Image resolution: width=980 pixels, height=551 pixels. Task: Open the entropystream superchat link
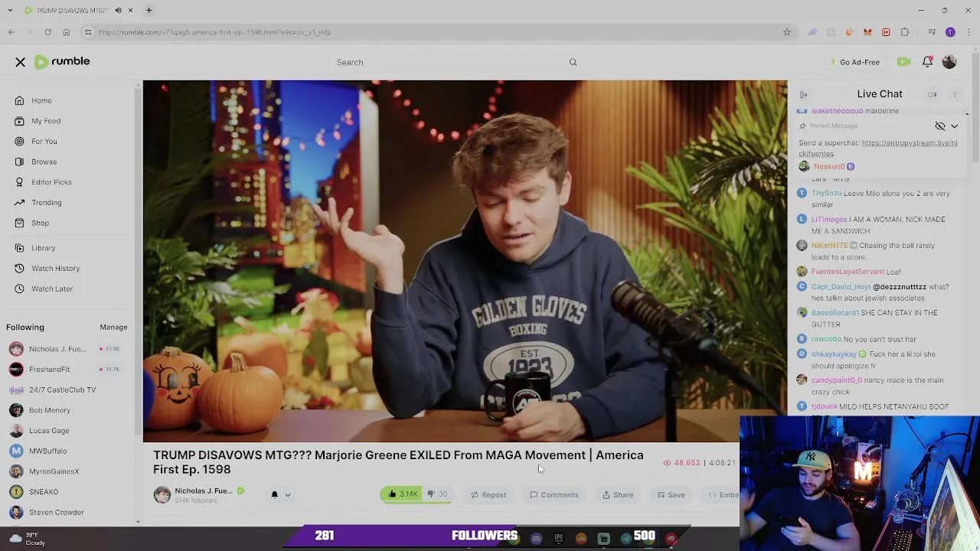tap(878, 148)
